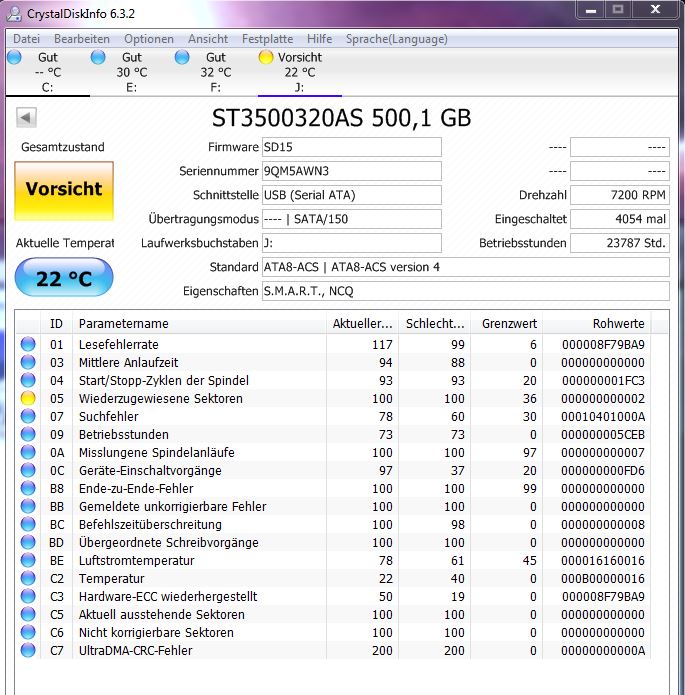
Task: Click the Schnittstelle field USB (Serial ATA)
Action: [x=352, y=195]
